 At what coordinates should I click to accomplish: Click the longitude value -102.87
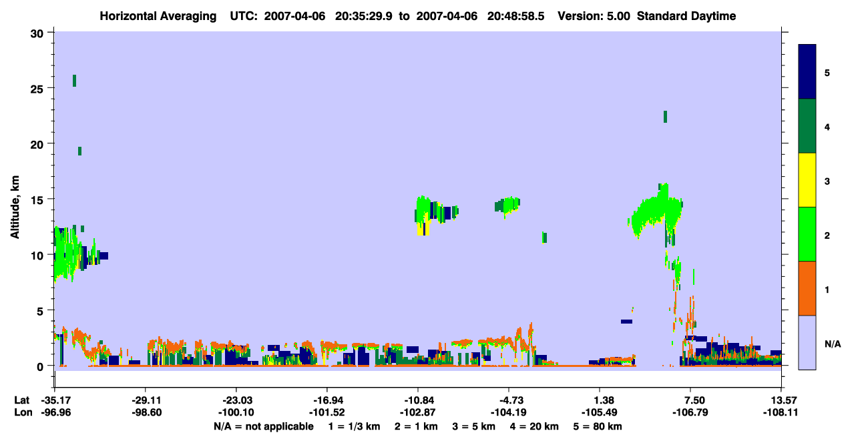click(x=417, y=413)
